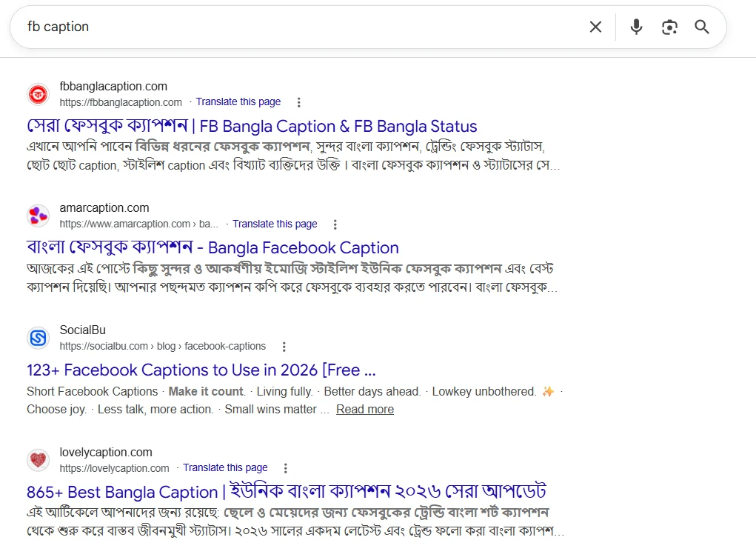756x560 pixels.
Task: Translate the amarcaption.com page
Action: 275,224
